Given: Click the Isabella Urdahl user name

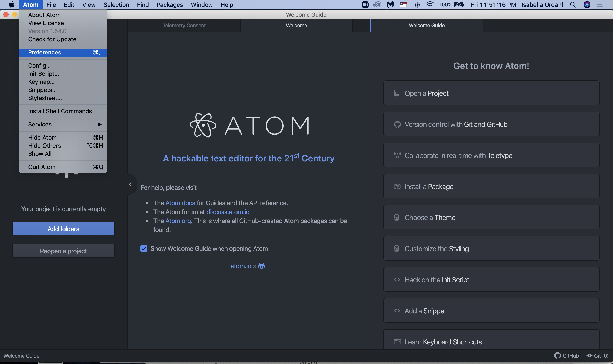Looking at the screenshot, I should [x=542, y=5].
